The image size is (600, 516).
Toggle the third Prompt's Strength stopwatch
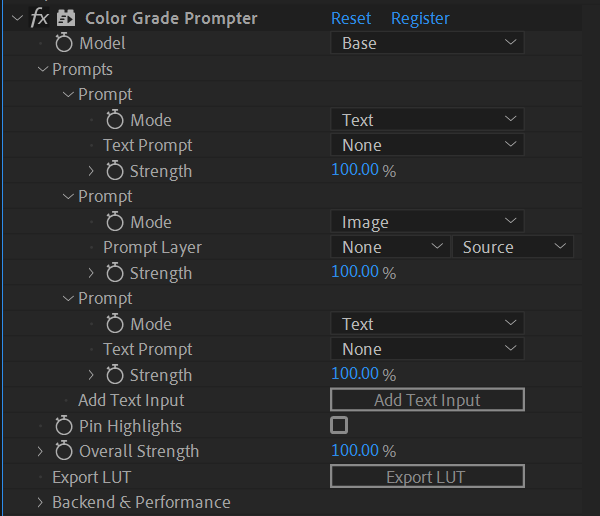[116, 375]
